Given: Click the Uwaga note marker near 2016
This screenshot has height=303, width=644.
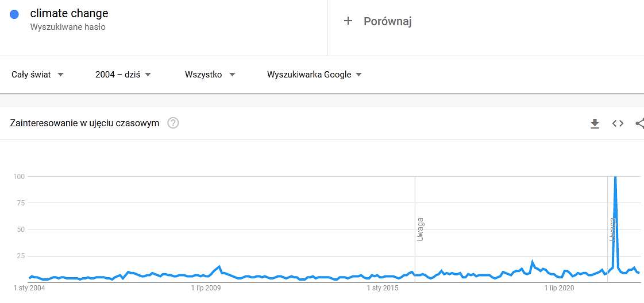Looking at the screenshot, I should [420, 229].
